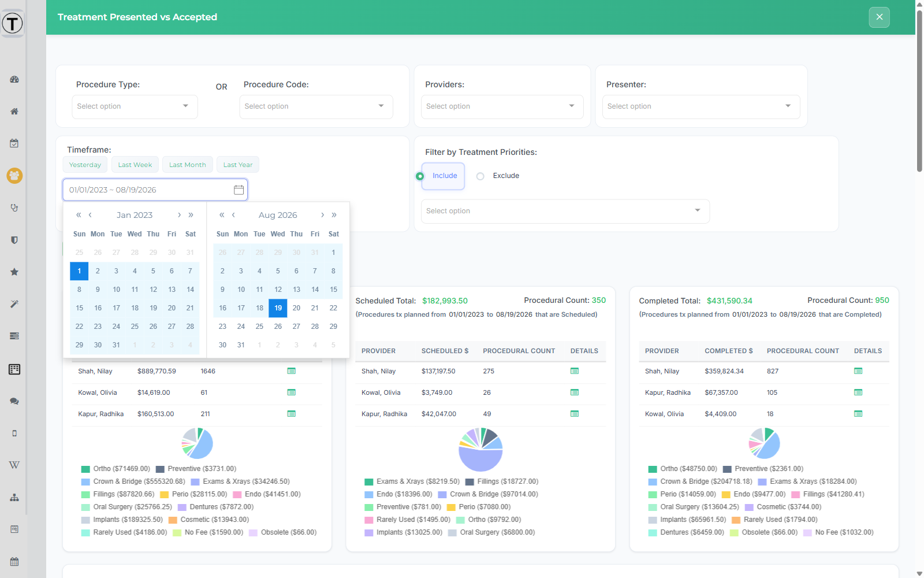Select the highlighted patients group icon

(x=14, y=175)
